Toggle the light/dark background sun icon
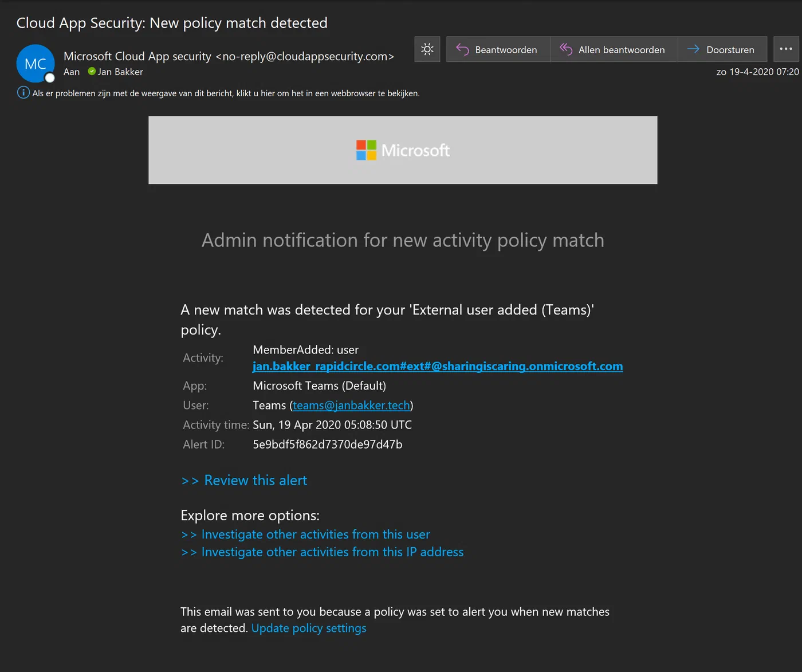This screenshot has width=802, height=672. (x=427, y=49)
